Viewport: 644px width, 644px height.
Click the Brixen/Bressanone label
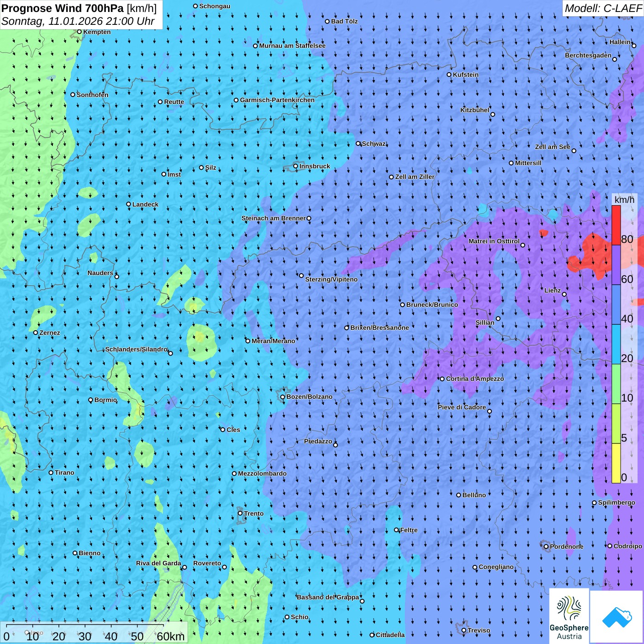[379, 328]
